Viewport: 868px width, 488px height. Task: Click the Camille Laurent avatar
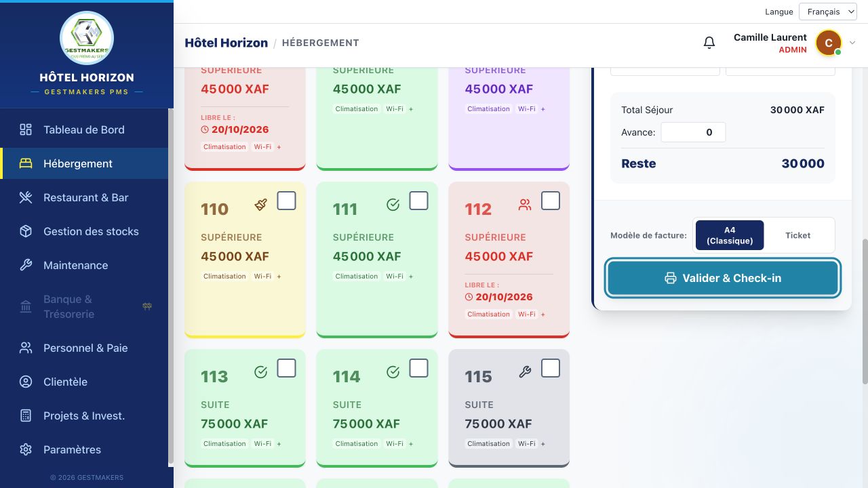(829, 43)
